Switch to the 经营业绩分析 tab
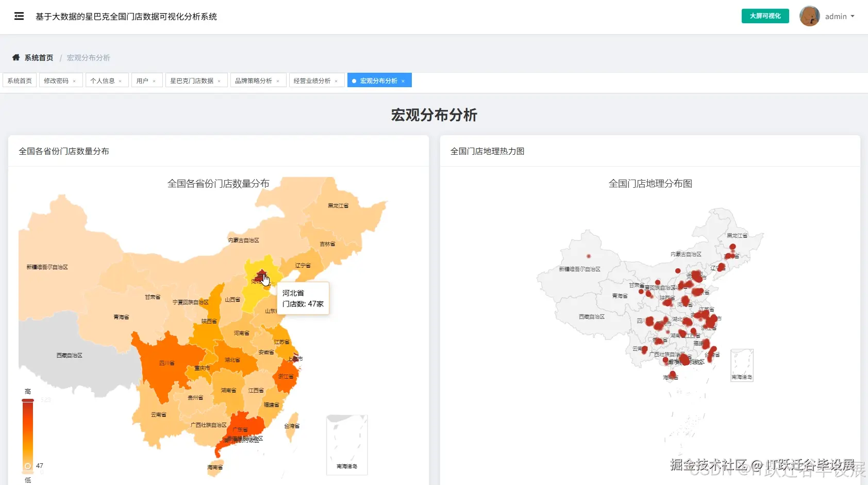Viewport: 868px width, 485px height. click(x=313, y=80)
